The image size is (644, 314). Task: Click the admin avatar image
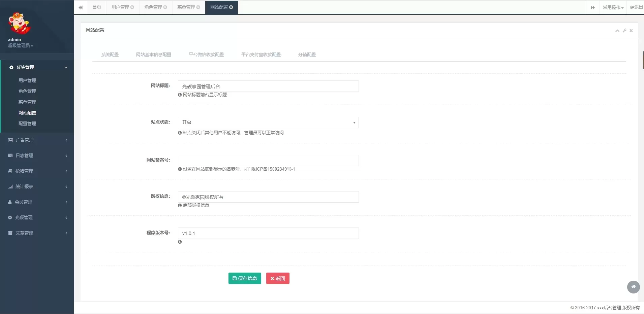[19, 23]
